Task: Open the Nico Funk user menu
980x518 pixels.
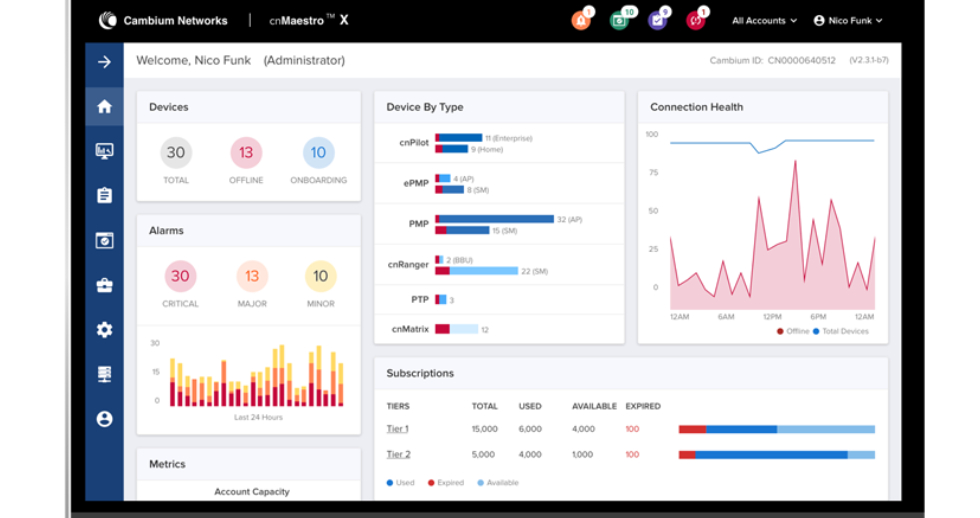Action: pos(848,21)
